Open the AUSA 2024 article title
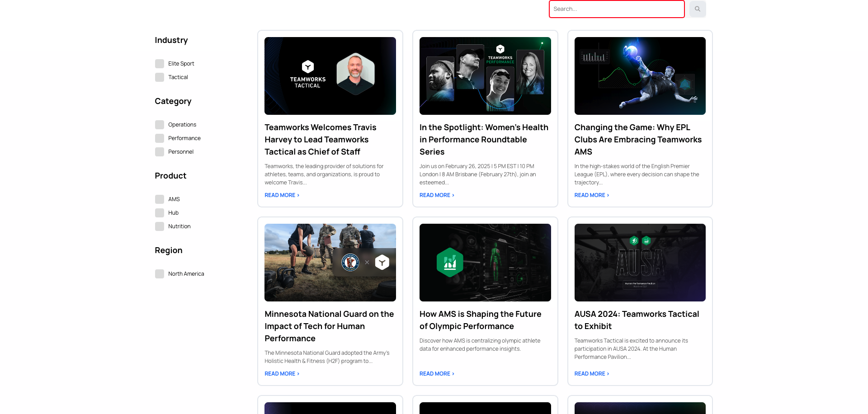The height and width of the screenshot is (414, 868). (x=636, y=320)
